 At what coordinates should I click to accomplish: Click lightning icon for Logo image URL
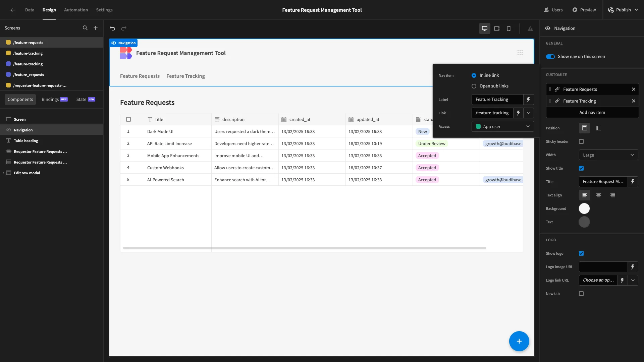(633, 267)
